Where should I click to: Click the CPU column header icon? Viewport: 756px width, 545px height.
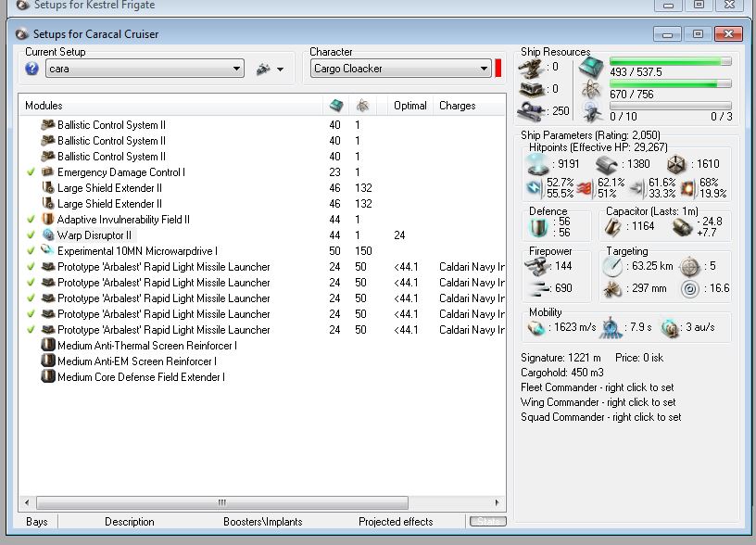pos(336,105)
